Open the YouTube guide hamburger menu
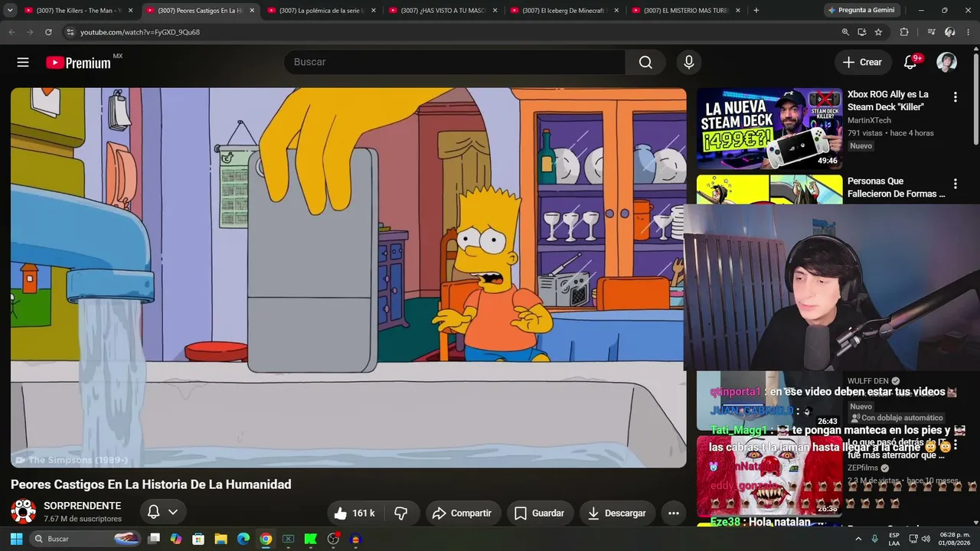 pyautogui.click(x=23, y=62)
